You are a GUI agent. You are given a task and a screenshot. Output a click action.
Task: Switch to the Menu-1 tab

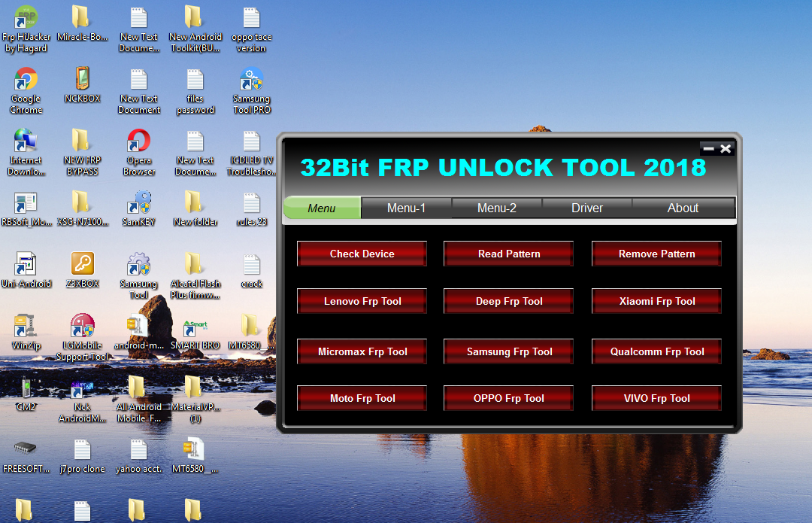[407, 208]
